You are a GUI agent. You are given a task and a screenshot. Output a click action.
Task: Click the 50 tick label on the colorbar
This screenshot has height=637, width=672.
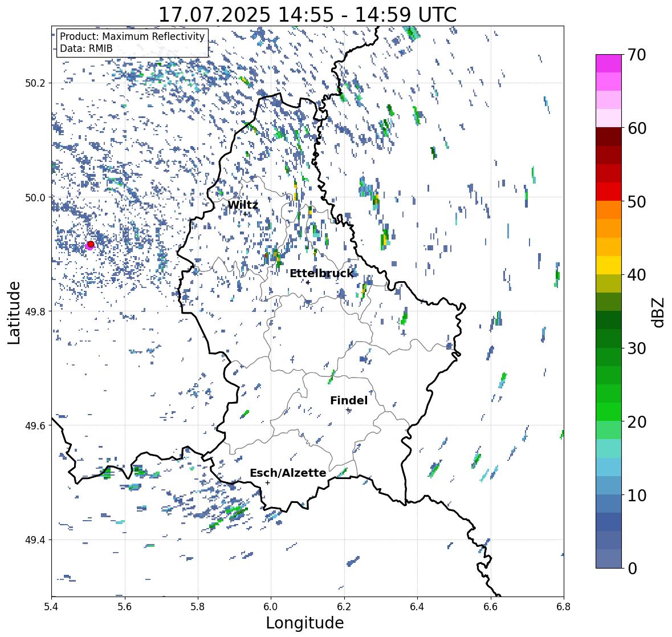(x=637, y=201)
